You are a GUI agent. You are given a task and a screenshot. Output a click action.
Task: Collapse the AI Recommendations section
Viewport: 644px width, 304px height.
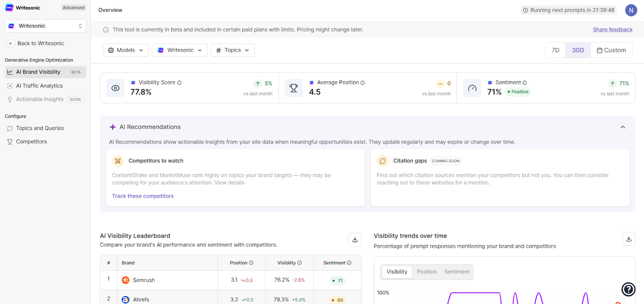tap(623, 127)
